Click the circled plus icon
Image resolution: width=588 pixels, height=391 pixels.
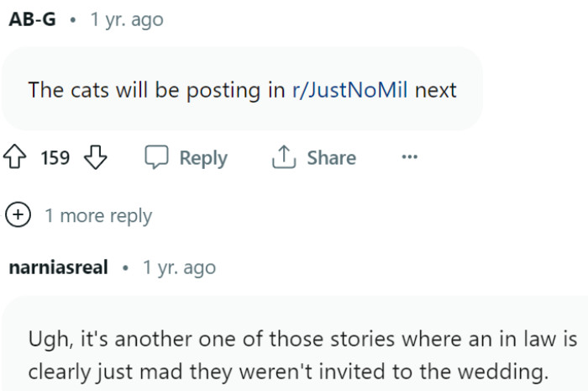point(18,216)
